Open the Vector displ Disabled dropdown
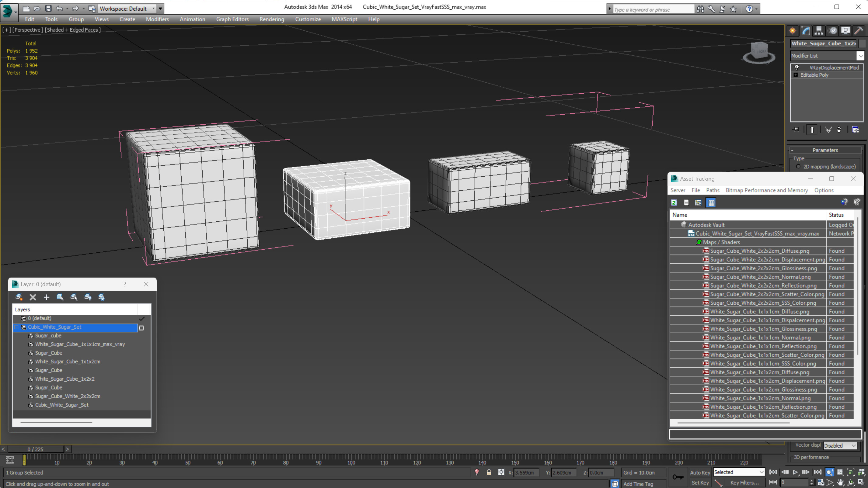868x488 pixels. [840, 445]
